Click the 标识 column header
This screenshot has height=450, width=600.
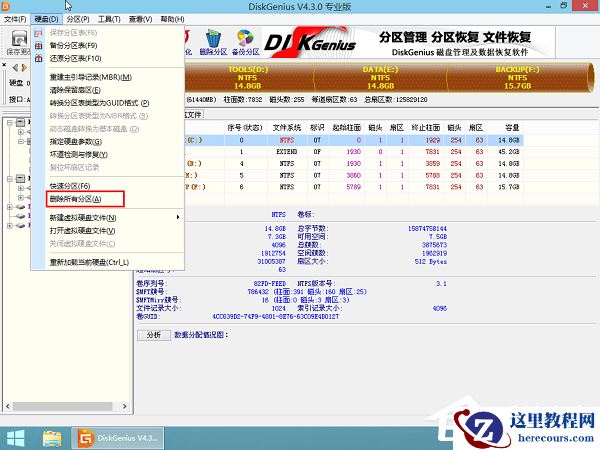click(317, 128)
